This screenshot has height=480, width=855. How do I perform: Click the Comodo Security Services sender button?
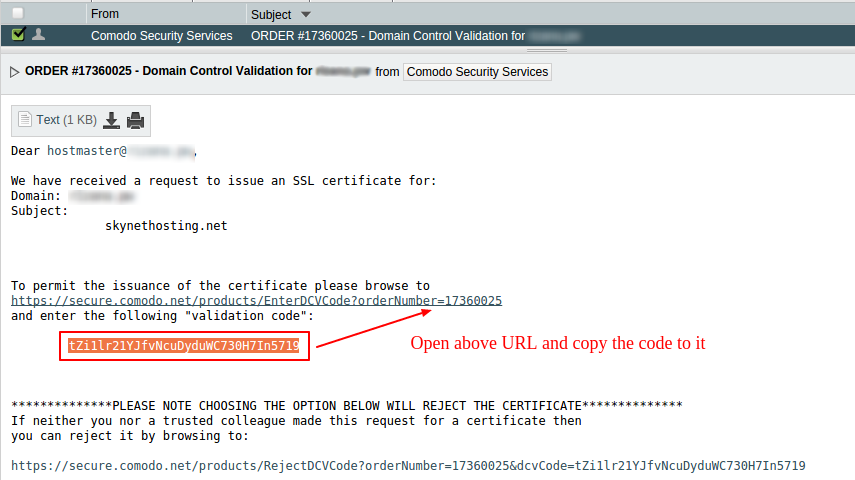tap(477, 71)
